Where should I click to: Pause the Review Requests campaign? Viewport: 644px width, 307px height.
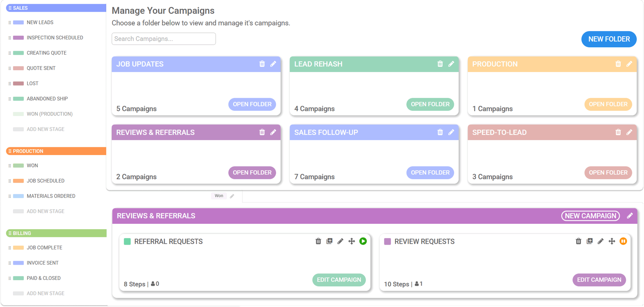(623, 241)
